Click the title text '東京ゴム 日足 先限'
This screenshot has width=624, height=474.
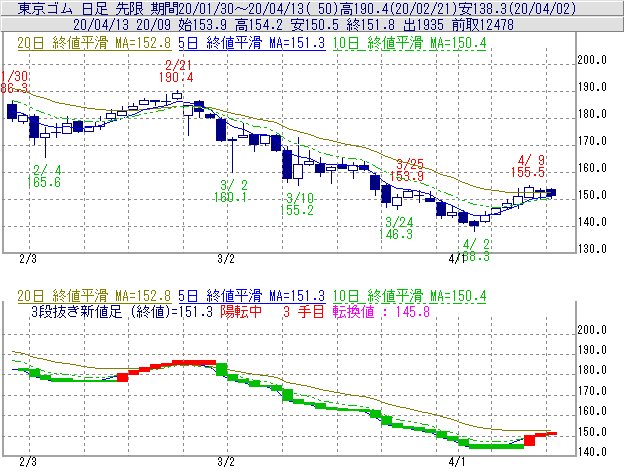click(81, 8)
